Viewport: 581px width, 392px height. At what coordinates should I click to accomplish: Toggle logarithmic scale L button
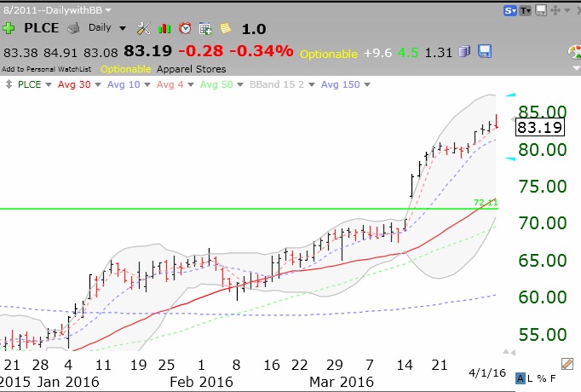[531, 378]
